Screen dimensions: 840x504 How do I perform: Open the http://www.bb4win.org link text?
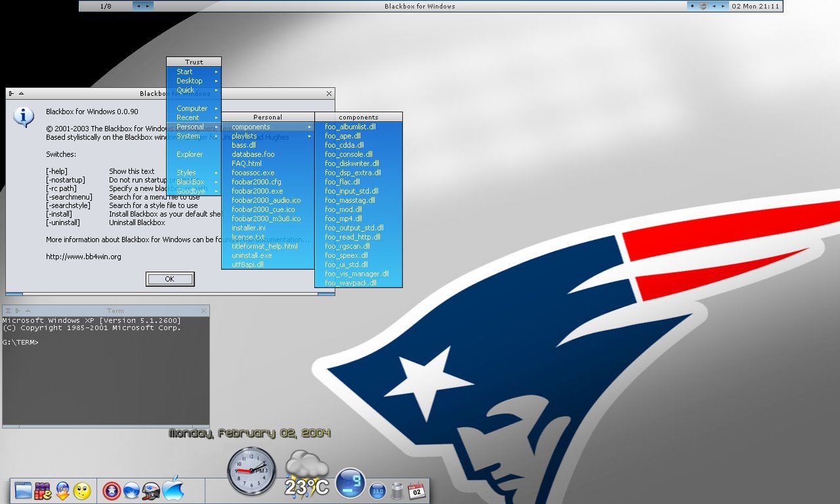pyautogui.click(x=83, y=257)
